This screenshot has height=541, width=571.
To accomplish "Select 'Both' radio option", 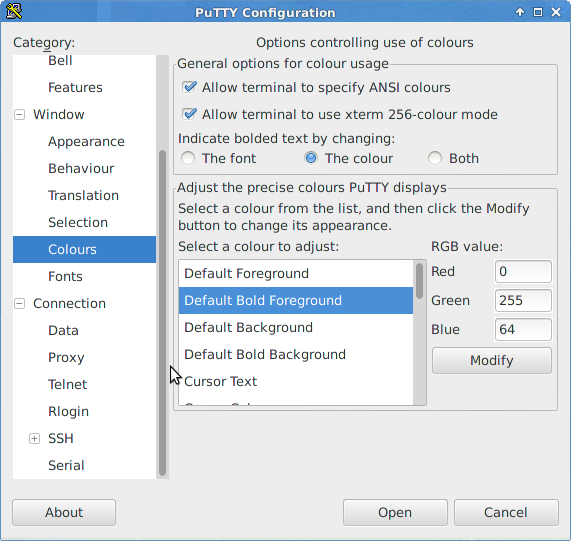I will pyautogui.click(x=435, y=158).
